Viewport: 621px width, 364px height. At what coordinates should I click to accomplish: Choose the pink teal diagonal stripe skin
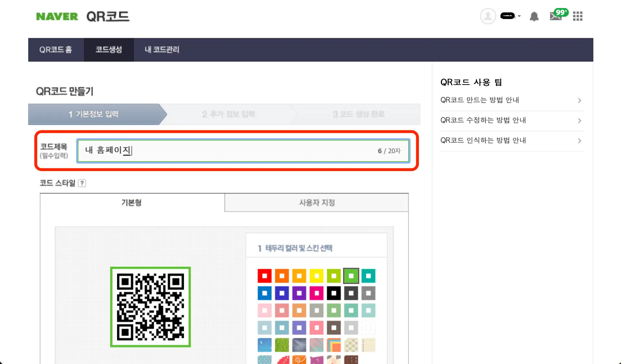click(x=317, y=345)
